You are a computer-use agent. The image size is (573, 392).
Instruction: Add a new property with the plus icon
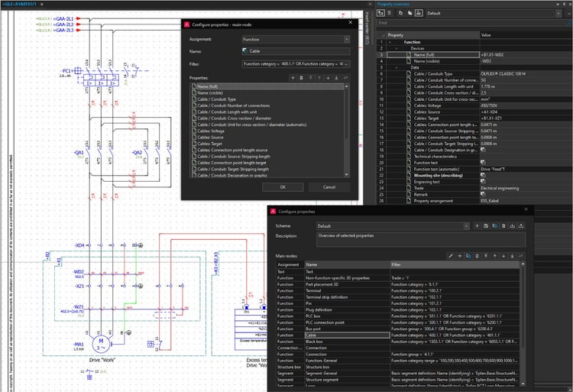294,78
